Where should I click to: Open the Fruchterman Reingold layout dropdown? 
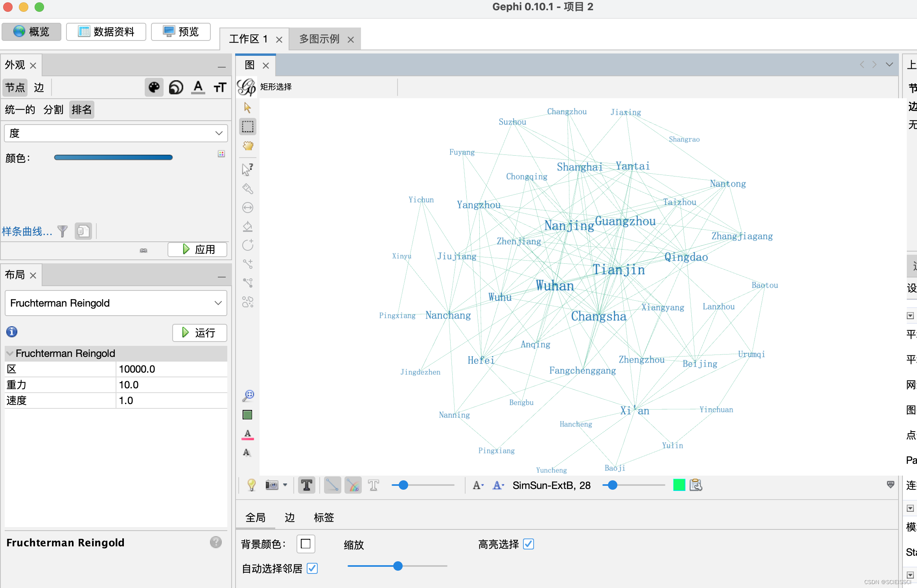(116, 303)
